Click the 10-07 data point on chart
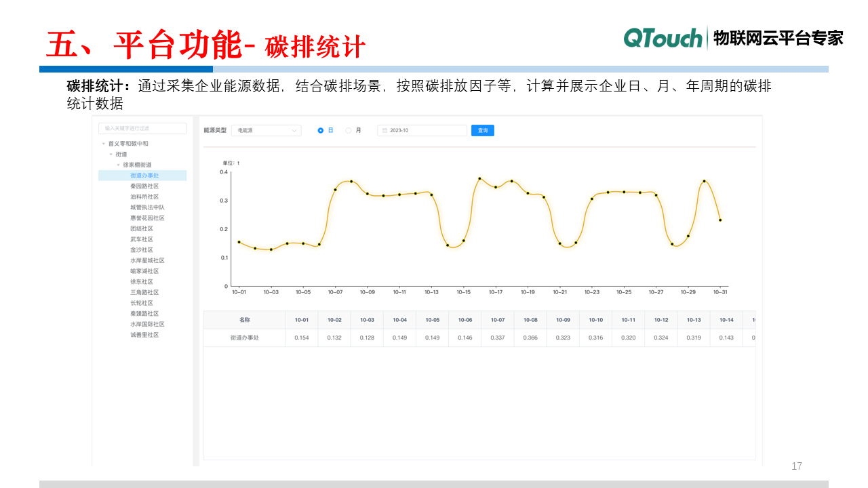 (x=335, y=190)
